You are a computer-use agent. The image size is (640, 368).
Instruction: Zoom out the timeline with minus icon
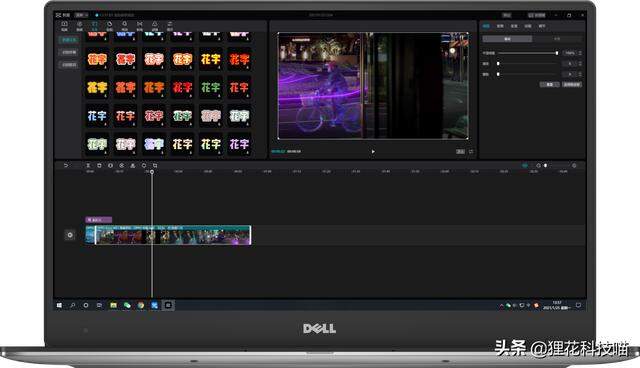tap(538, 166)
